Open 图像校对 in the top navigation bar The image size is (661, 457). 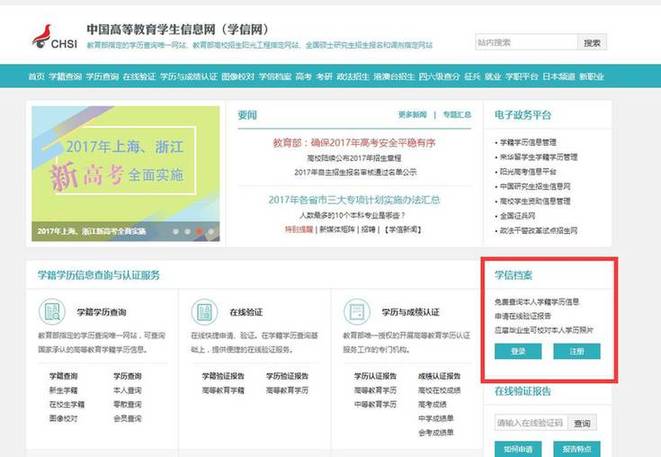point(238,76)
